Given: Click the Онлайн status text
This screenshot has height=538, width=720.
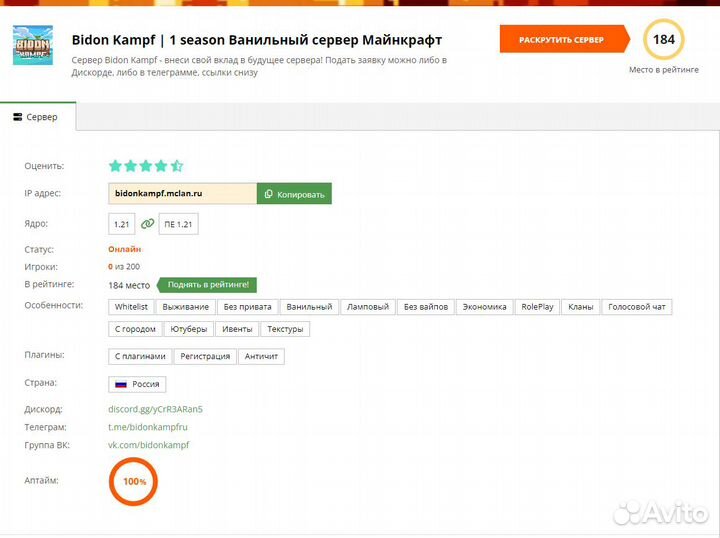Looking at the screenshot, I should (x=124, y=249).
